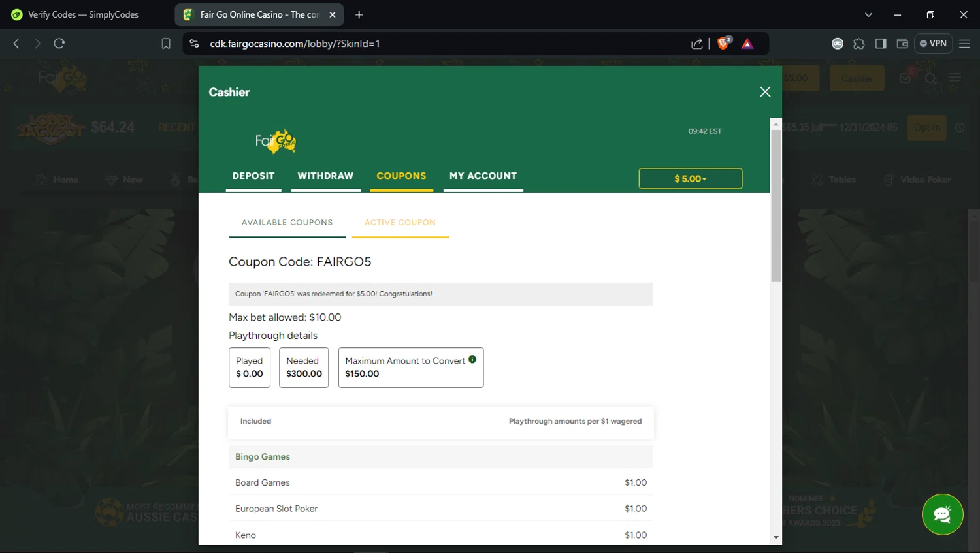
Task: Open the tab search chevron in title bar
Action: tap(868, 14)
